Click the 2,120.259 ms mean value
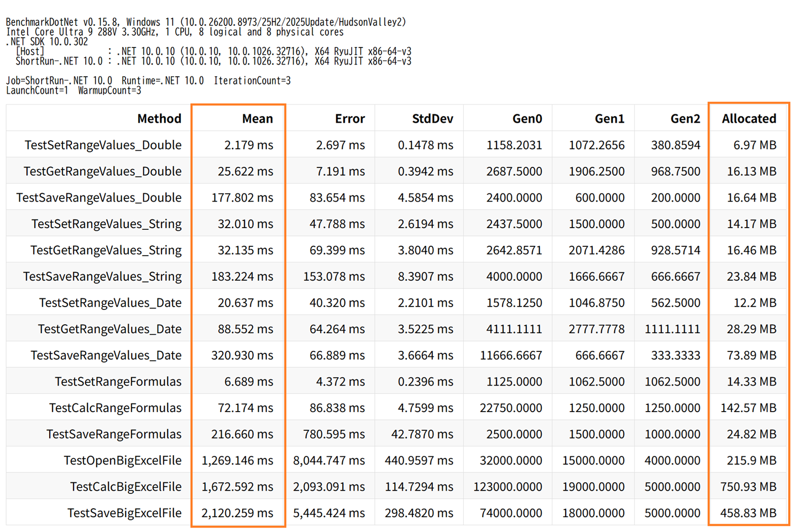The height and width of the screenshot is (532, 795). pyautogui.click(x=237, y=513)
